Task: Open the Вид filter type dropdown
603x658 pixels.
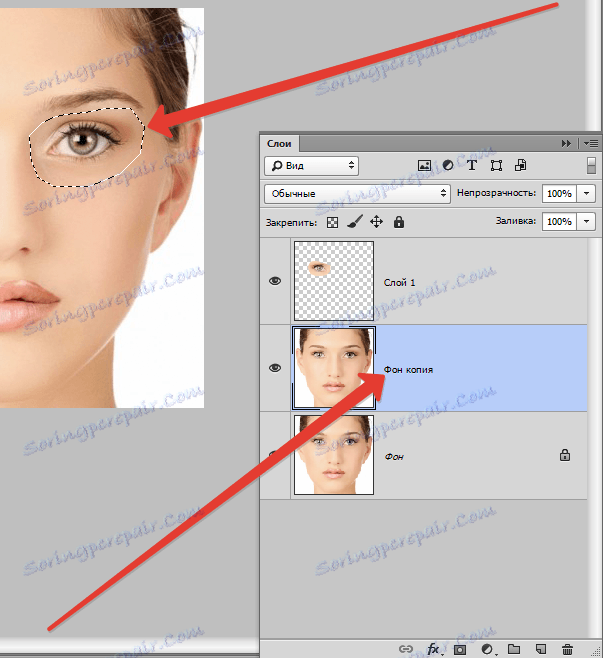Action: tap(311, 166)
